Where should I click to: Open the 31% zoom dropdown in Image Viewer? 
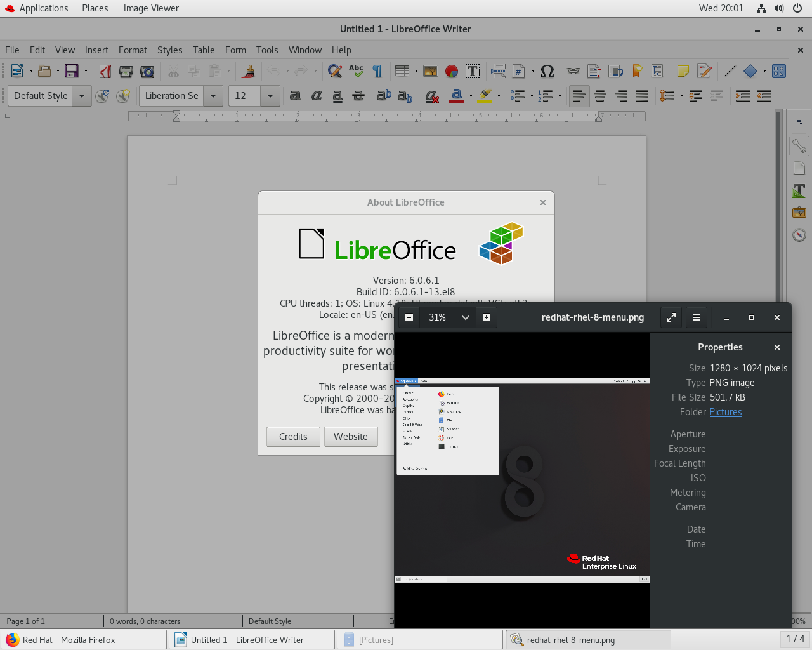465,317
